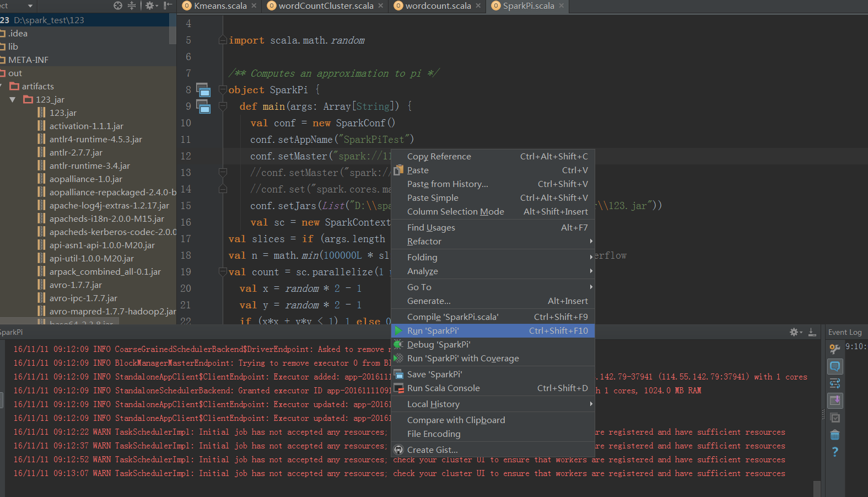Toggle soft wraps in Event Log
Viewport: 868px width, 497px height.
[x=835, y=383]
